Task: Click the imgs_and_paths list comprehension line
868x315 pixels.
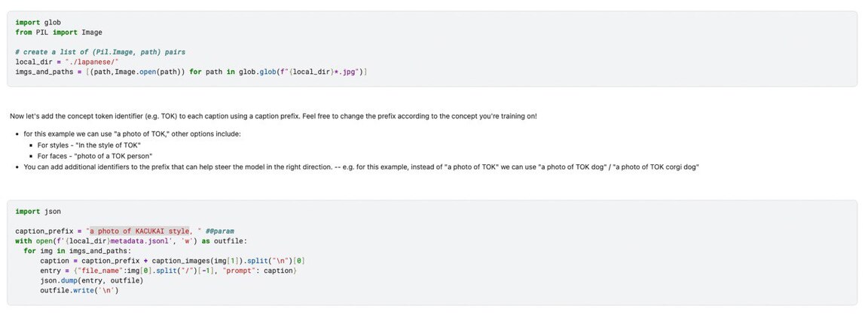Action: tap(190, 72)
